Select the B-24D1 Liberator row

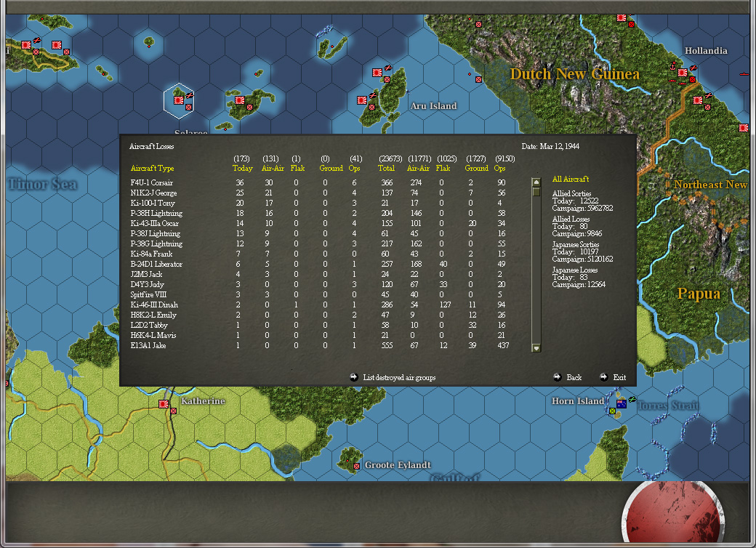point(320,264)
